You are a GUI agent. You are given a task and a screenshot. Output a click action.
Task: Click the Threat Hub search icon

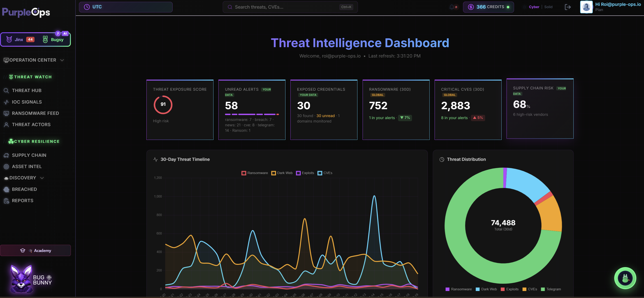click(x=6, y=90)
